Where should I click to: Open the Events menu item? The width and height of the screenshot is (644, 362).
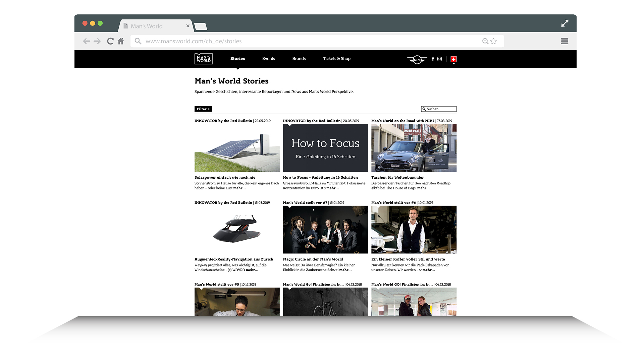(268, 59)
